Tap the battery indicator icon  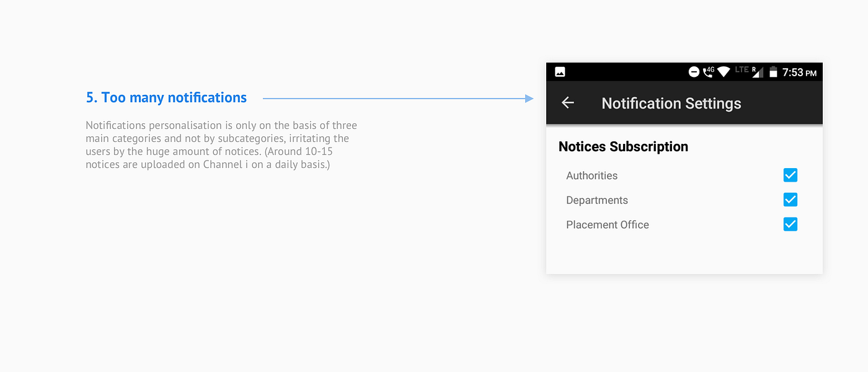[x=773, y=71]
